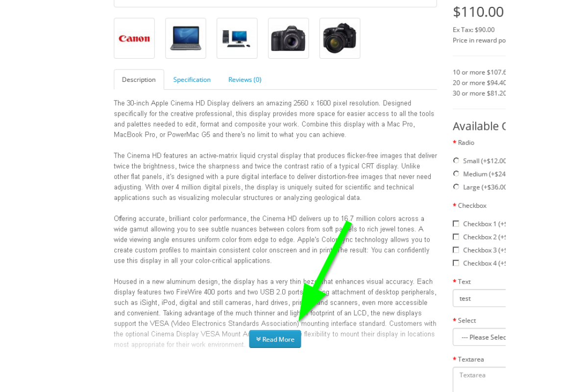Open the Please Select dropdown
The width and height of the screenshot is (588, 392).
479,337
